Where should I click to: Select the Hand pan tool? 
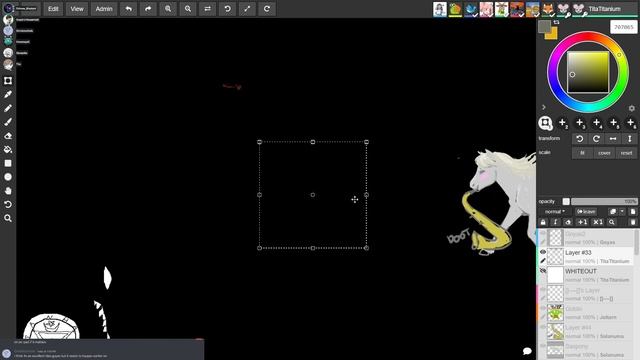click(8, 191)
